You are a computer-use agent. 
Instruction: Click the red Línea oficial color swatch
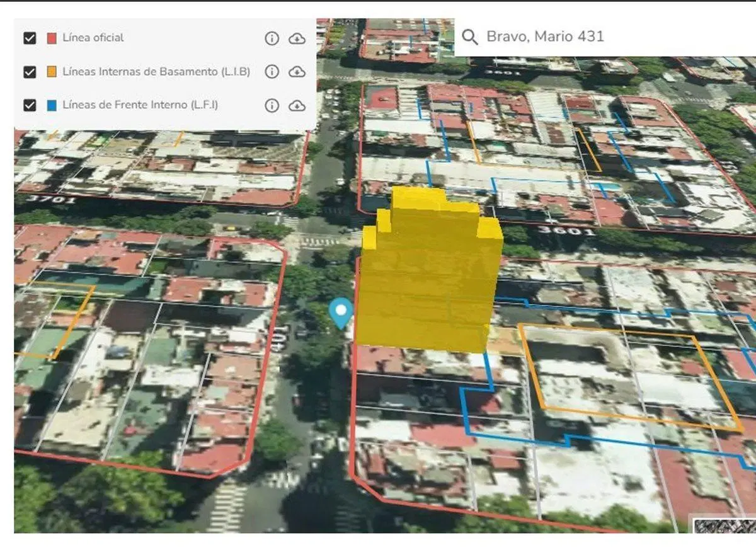[x=52, y=38]
